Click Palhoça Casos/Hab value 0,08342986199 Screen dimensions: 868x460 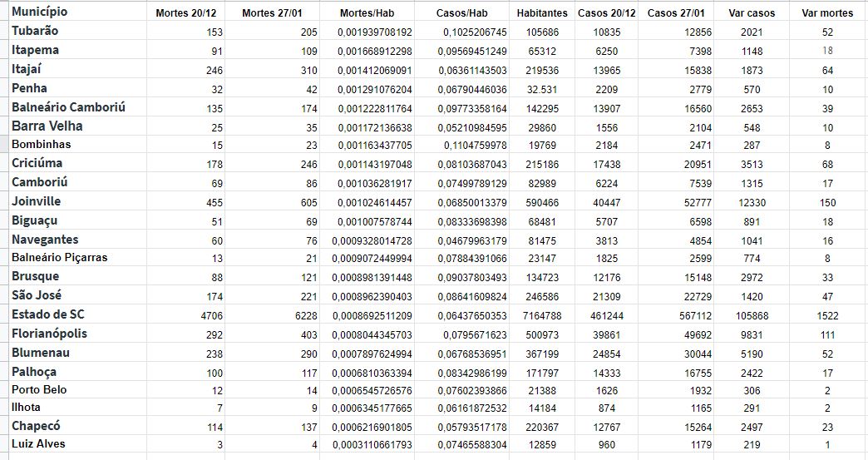472,373
